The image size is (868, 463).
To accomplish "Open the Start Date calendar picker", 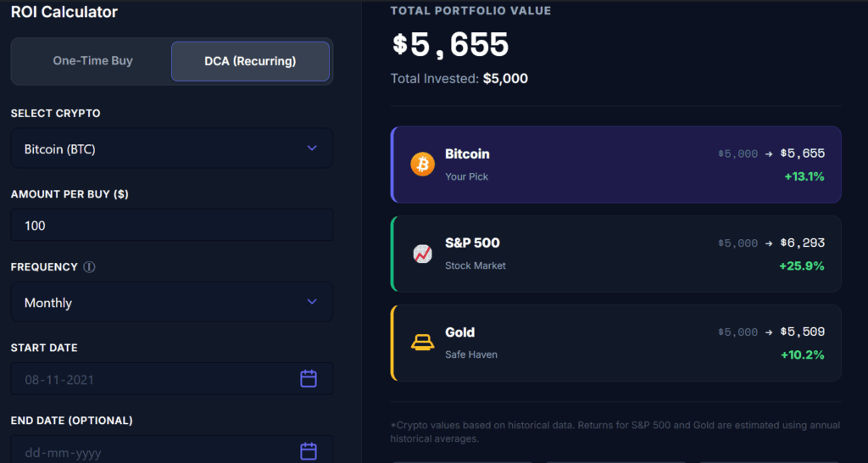I will click(x=309, y=378).
